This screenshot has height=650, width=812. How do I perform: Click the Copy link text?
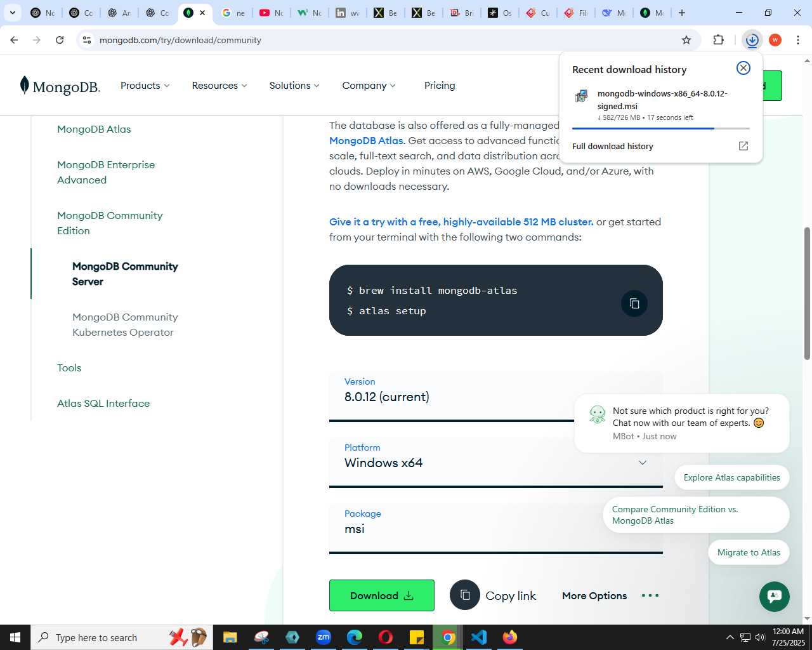tap(511, 596)
